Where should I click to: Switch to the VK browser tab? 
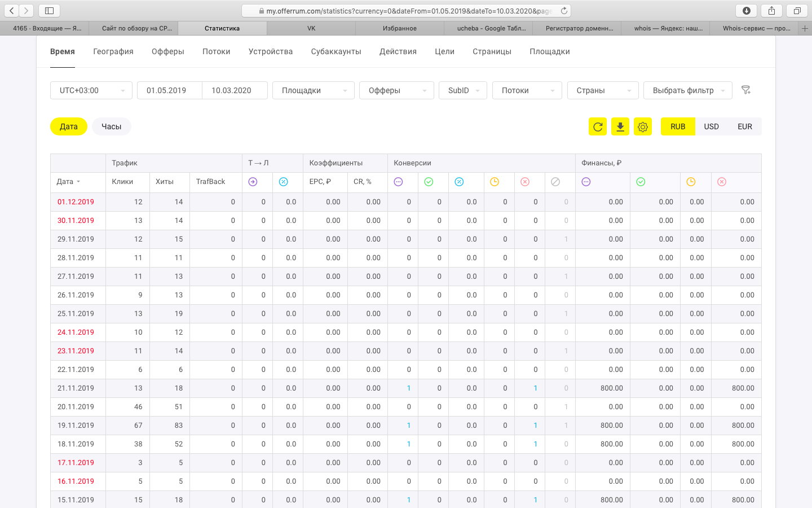tap(311, 28)
